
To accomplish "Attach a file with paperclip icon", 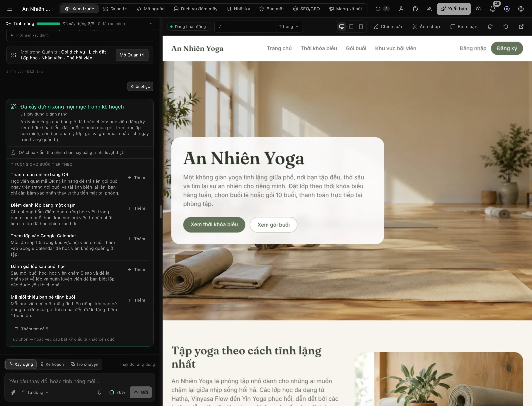I will point(13,392).
